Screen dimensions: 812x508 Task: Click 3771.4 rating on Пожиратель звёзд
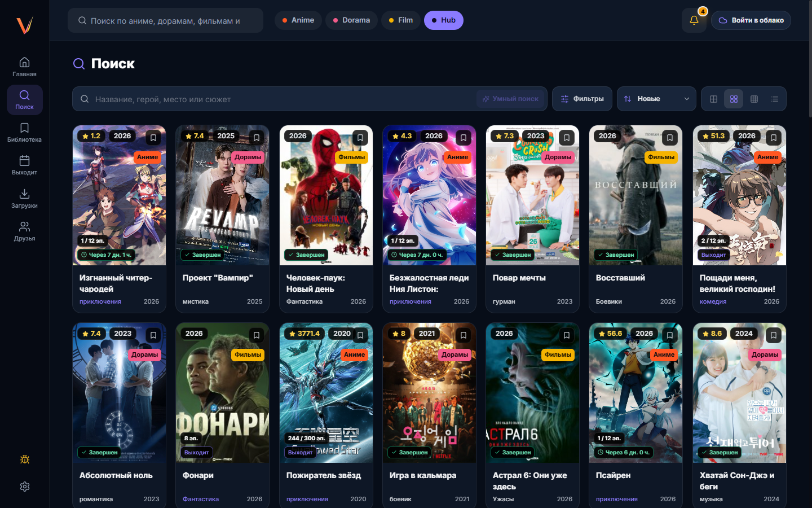coord(304,334)
